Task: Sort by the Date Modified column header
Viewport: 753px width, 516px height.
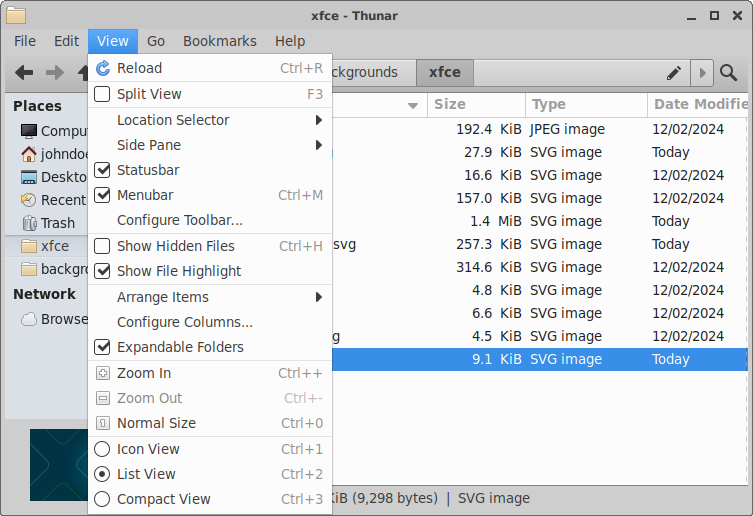Action: [698, 105]
